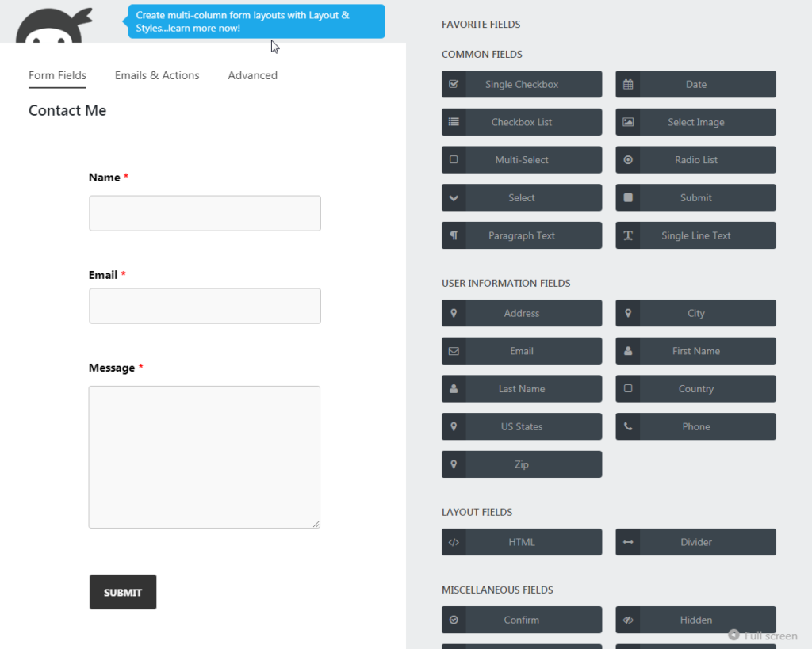Click the Country square icon
Viewport: 812px width, 649px height.
coord(628,388)
